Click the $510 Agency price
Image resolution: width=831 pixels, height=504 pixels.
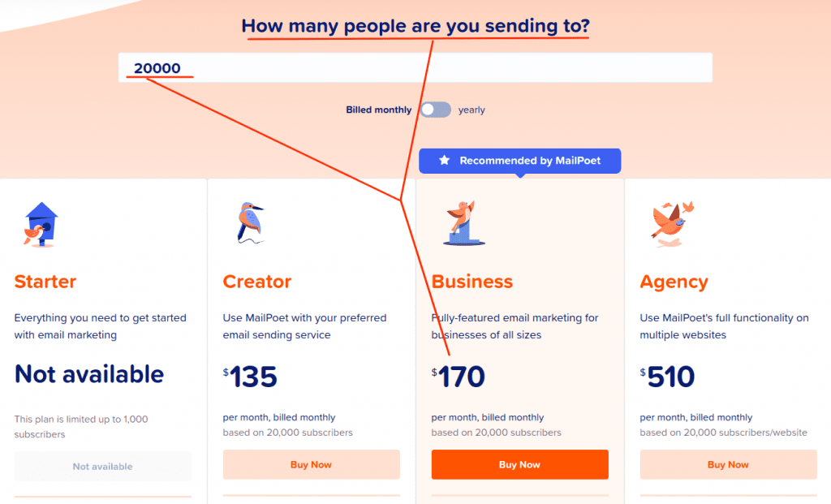pyautogui.click(x=667, y=377)
